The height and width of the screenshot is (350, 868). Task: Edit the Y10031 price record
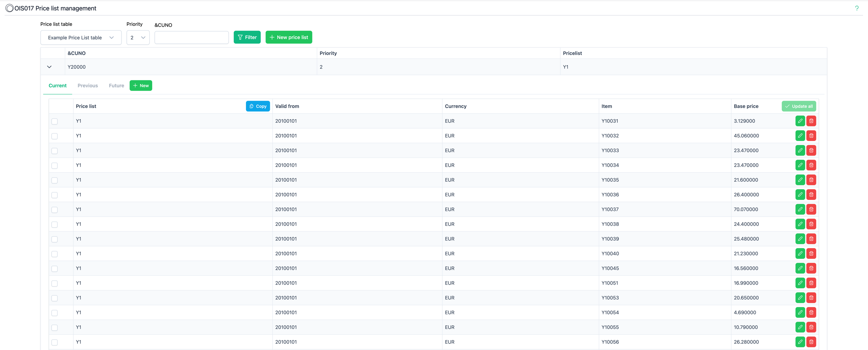point(800,121)
